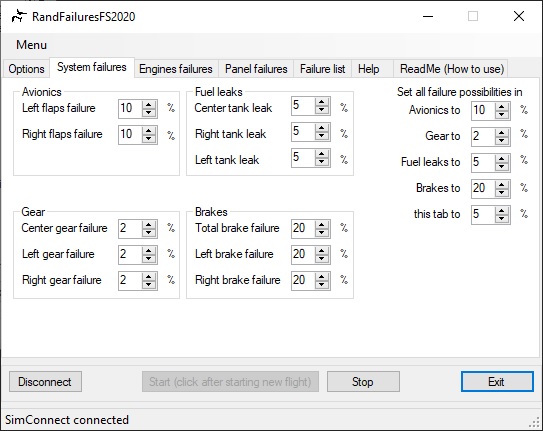The width and height of the screenshot is (543, 431).
Task: Click the Total brake failure value field
Action: (x=303, y=228)
